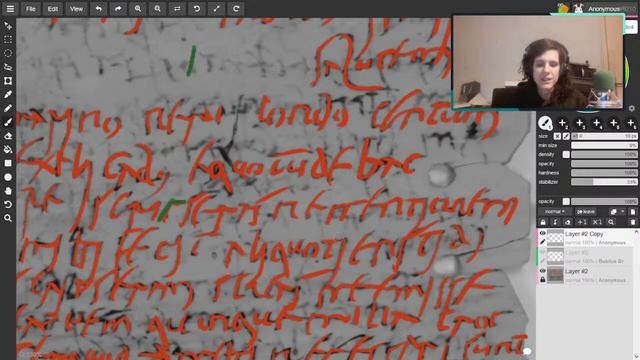Image resolution: width=640 pixels, height=360 pixels.
Task: Toggle the layer lock button
Action: (x=543, y=222)
